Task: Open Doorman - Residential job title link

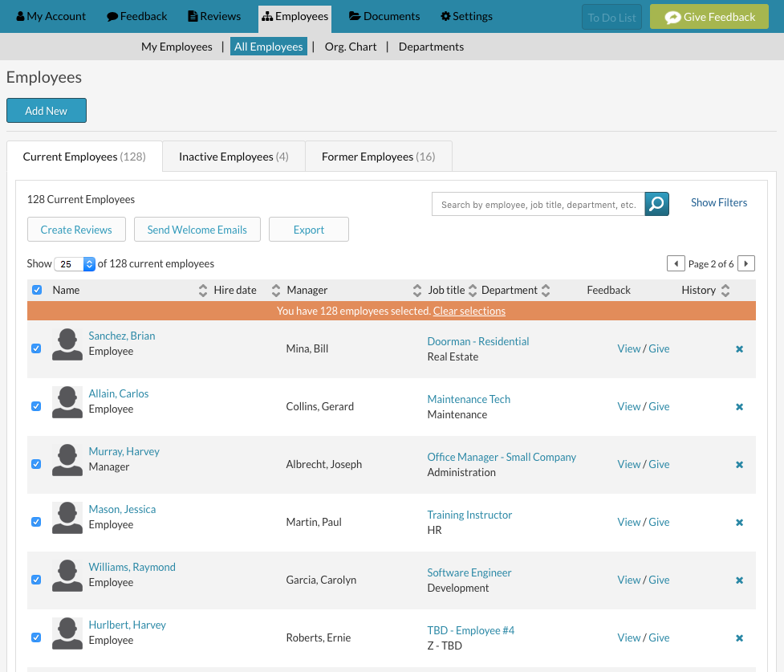Action: point(478,341)
